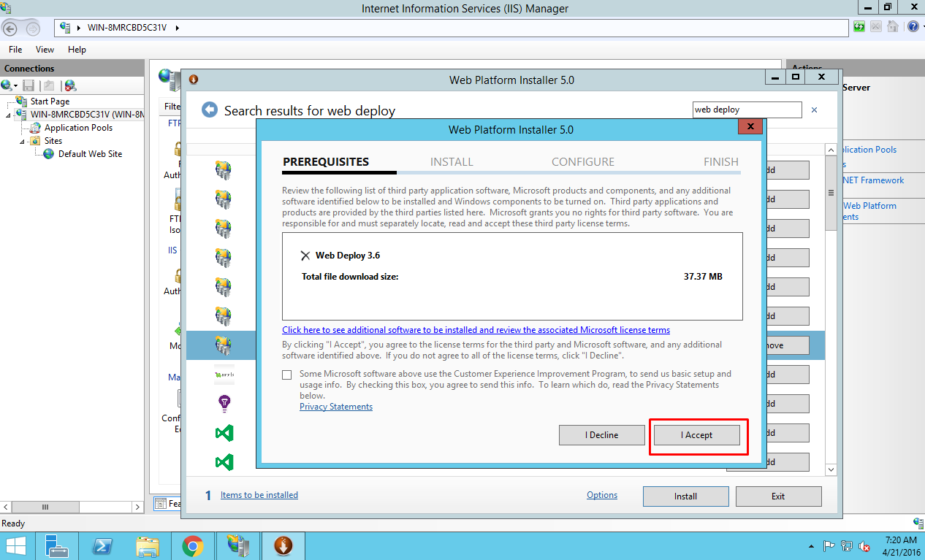Click the muted speaker icon in system tray

(864, 545)
